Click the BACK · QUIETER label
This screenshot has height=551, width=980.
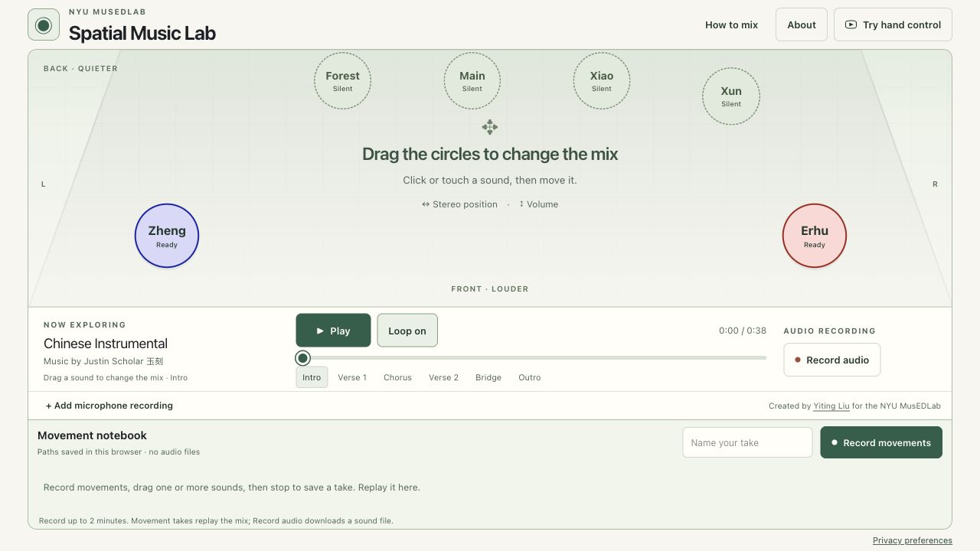(x=80, y=69)
